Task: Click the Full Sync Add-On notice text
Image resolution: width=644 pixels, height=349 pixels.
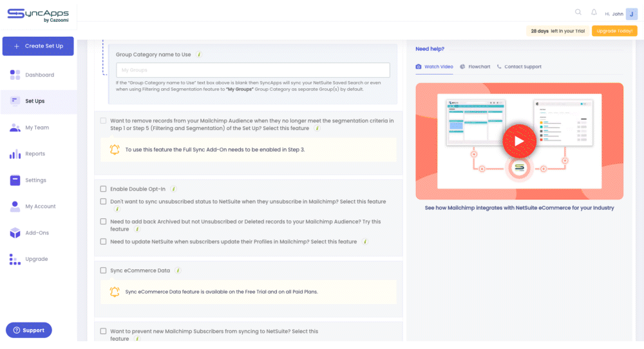Action: [x=215, y=149]
